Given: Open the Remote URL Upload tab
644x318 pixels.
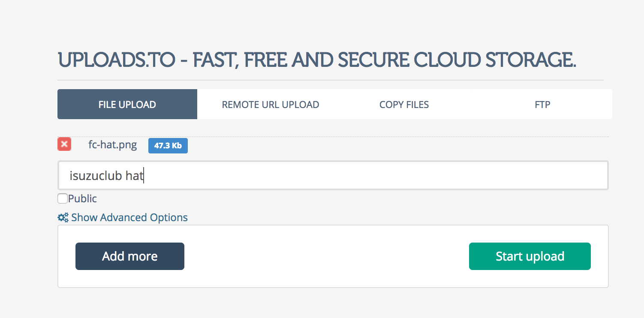Looking at the screenshot, I should [x=271, y=104].
